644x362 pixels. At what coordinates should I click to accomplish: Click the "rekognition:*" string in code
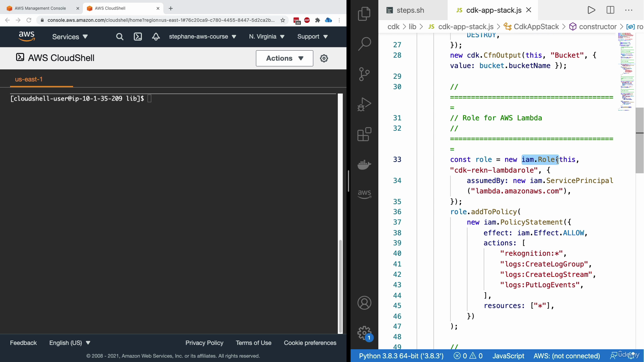point(531,253)
